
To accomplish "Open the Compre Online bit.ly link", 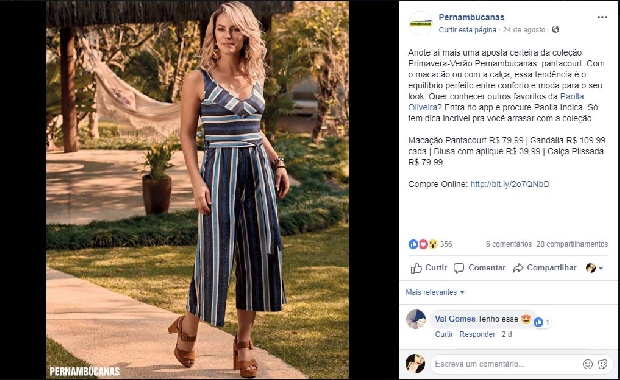I will (x=510, y=184).
